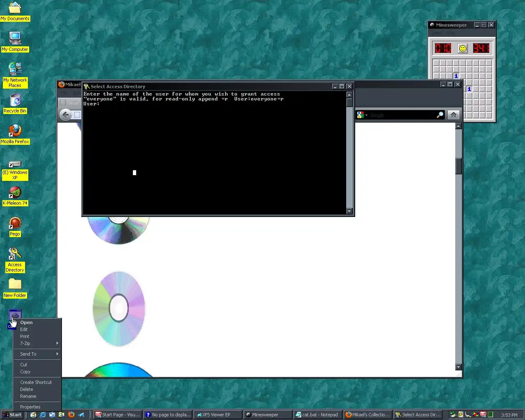Switch to Start Page - Visual taskbar button

118,415
